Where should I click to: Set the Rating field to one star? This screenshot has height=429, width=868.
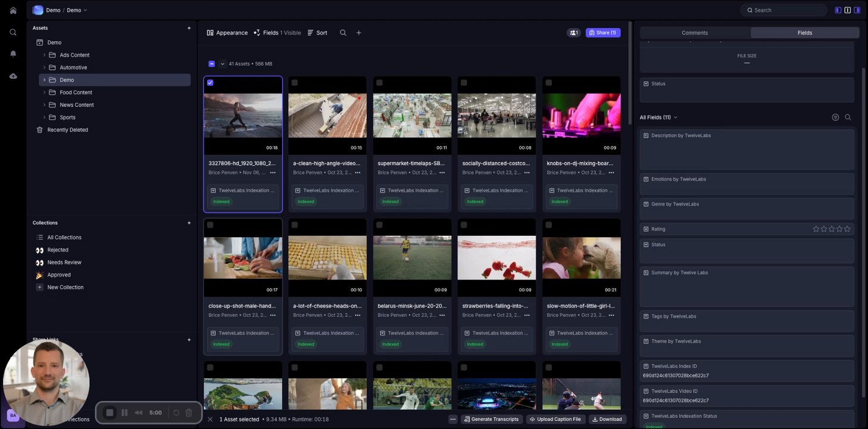pos(816,229)
